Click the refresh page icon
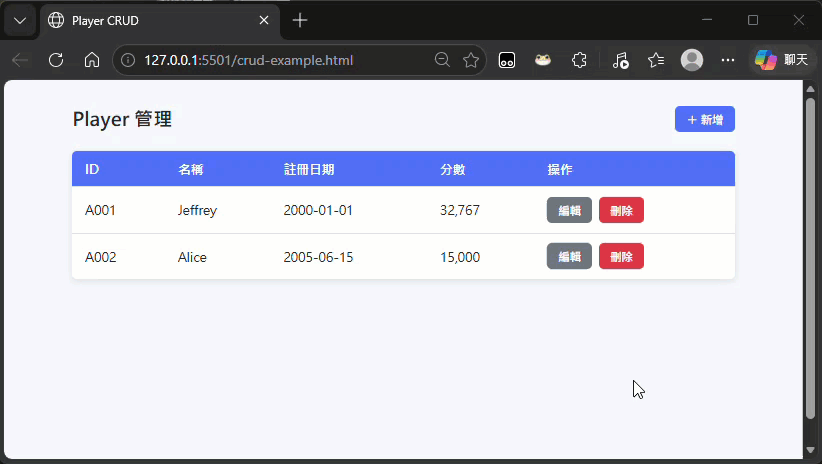Viewport: 822px width, 464px height. [x=56, y=60]
